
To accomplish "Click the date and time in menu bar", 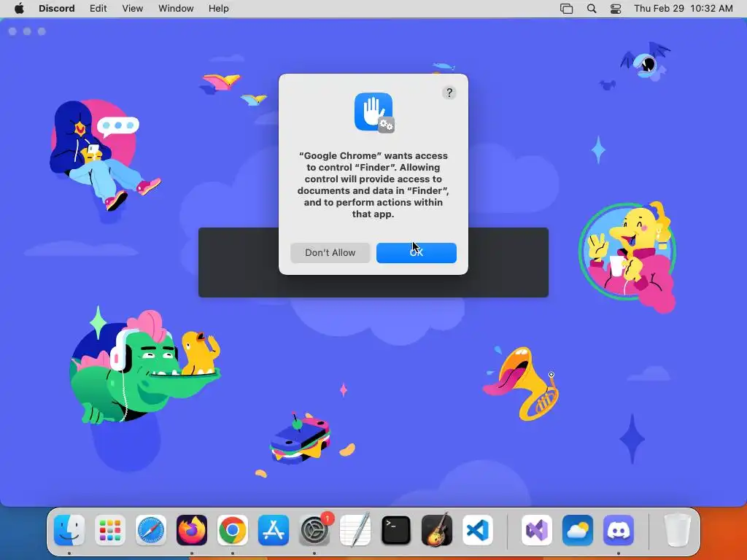I will click(683, 9).
